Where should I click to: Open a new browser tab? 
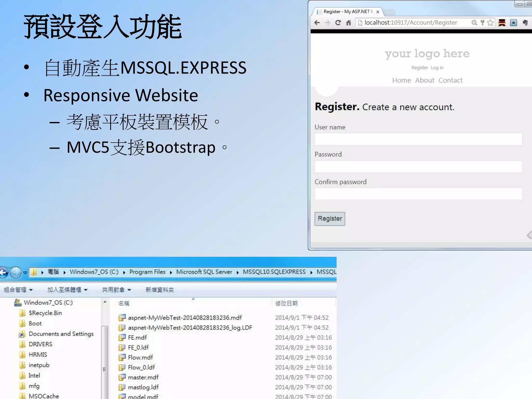point(390,12)
